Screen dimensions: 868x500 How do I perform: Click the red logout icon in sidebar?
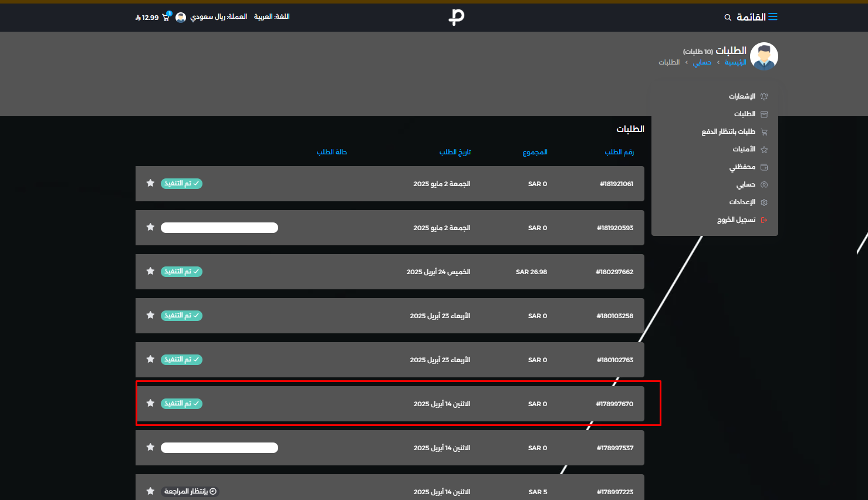(x=764, y=220)
